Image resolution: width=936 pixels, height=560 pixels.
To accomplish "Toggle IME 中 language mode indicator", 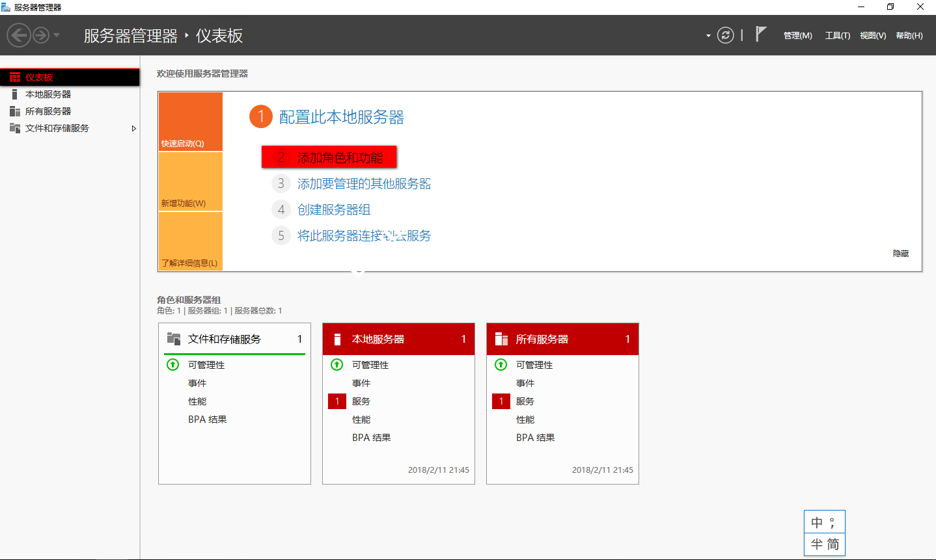I will pyautogui.click(x=817, y=522).
